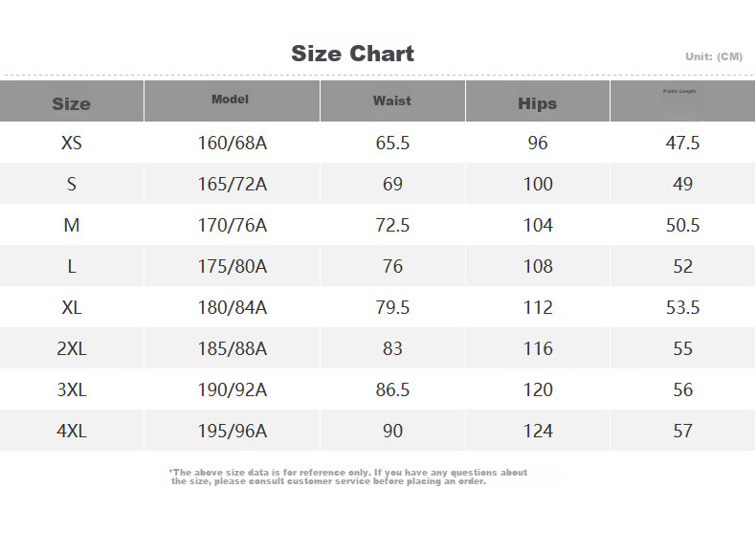Click pants length value 53.5
The width and height of the screenshot is (756, 533).
pyautogui.click(x=682, y=307)
